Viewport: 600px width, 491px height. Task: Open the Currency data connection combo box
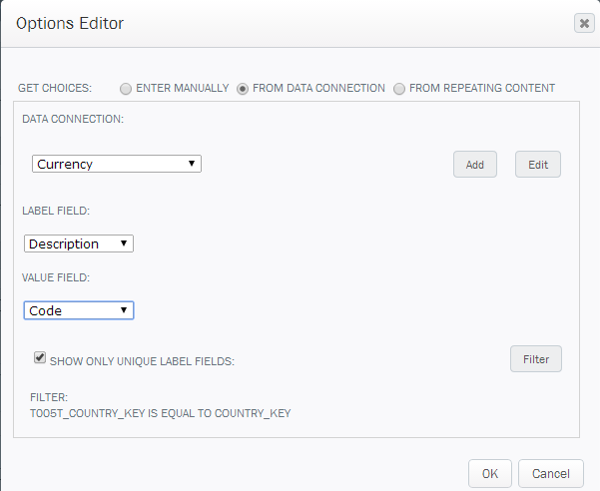(117, 164)
